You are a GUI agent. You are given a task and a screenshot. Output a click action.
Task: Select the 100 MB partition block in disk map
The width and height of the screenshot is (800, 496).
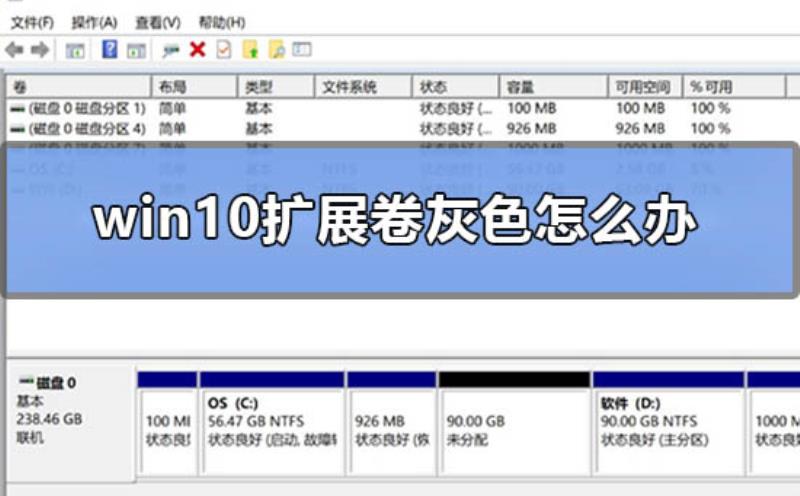[x=167, y=423]
